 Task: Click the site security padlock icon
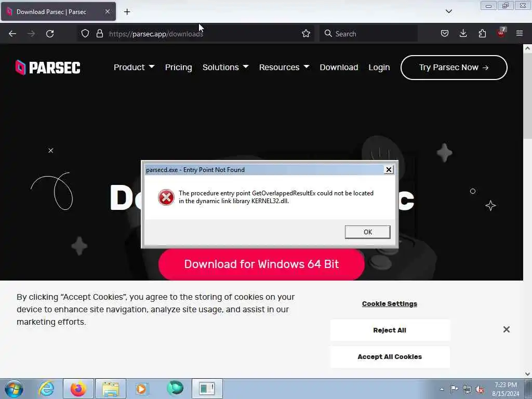click(x=99, y=33)
